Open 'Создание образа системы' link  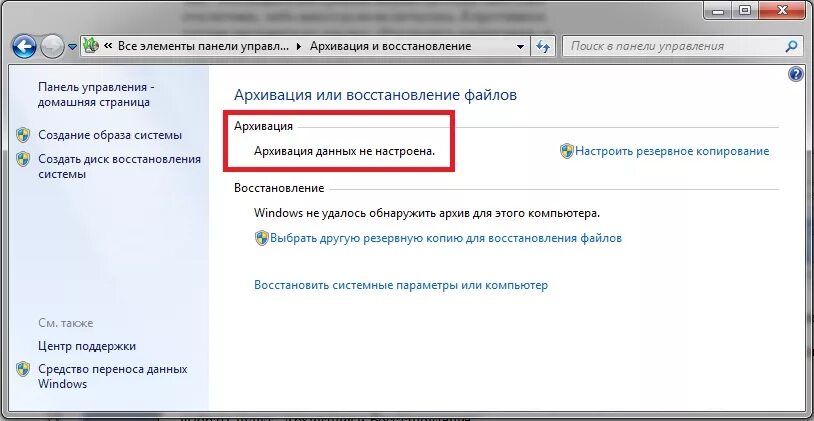[x=110, y=135]
